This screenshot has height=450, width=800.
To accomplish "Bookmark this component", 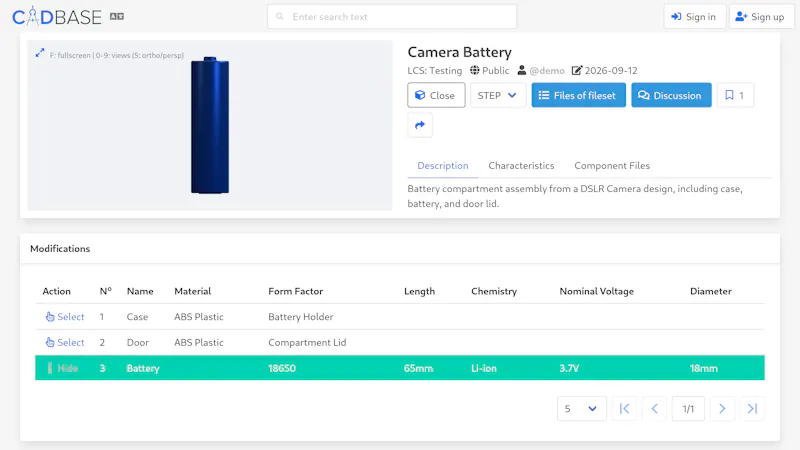I will pyautogui.click(x=735, y=95).
